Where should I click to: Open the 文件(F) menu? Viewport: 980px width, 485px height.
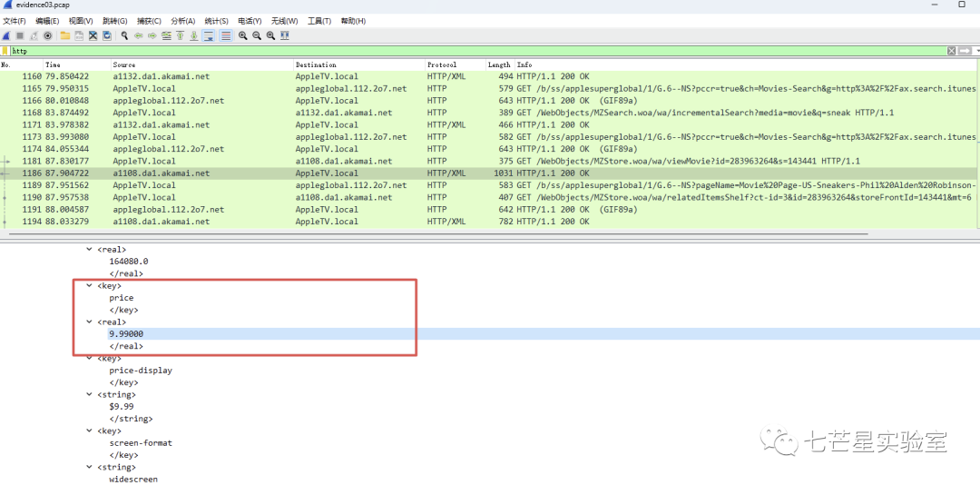[x=15, y=21]
